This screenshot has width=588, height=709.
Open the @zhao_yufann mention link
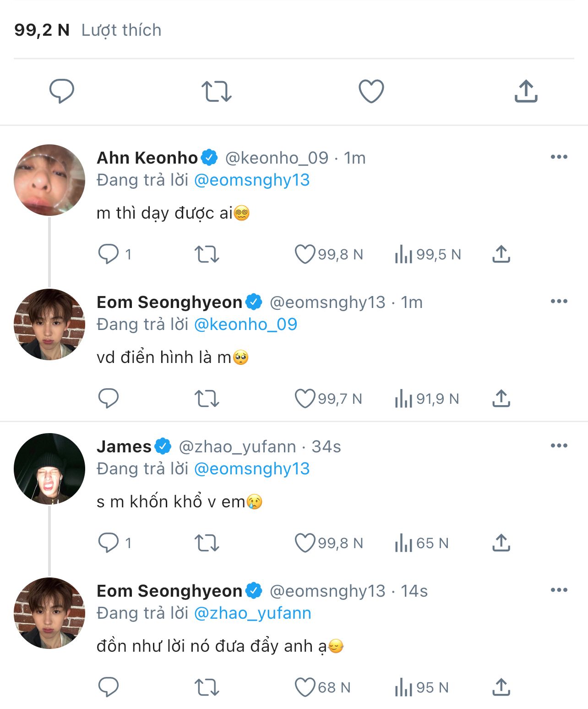(252, 613)
